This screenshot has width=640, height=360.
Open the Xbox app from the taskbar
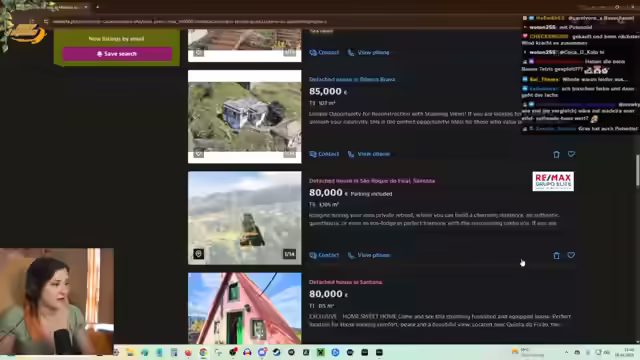coord(320,352)
